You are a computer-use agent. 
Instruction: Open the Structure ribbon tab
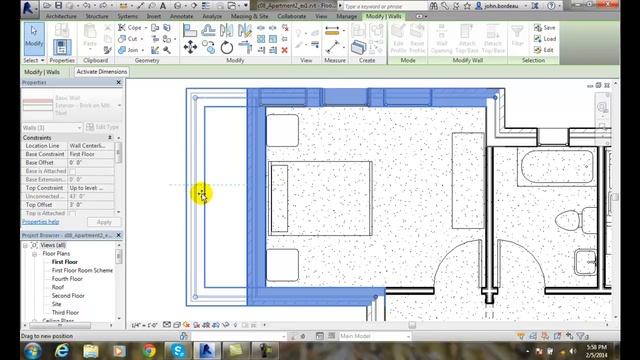coord(97,16)
